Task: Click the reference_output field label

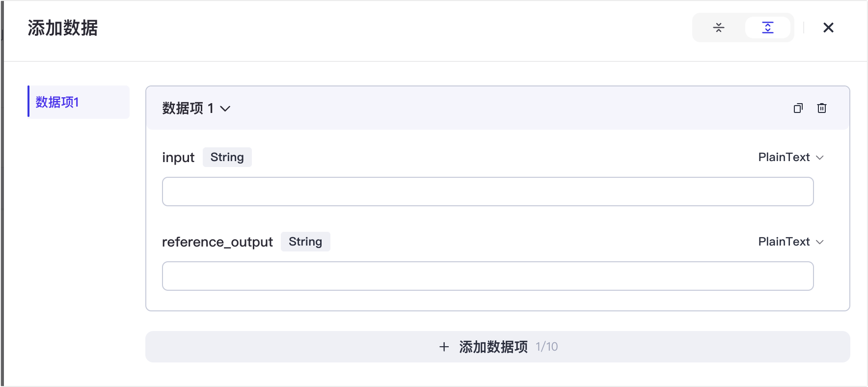Action: 217,242
